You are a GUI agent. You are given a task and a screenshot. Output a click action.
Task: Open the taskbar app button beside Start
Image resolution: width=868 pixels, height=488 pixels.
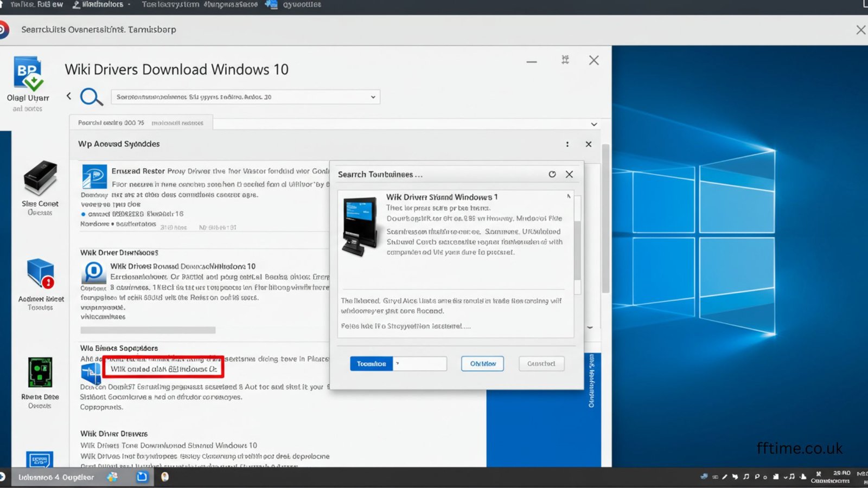point(56,477)
